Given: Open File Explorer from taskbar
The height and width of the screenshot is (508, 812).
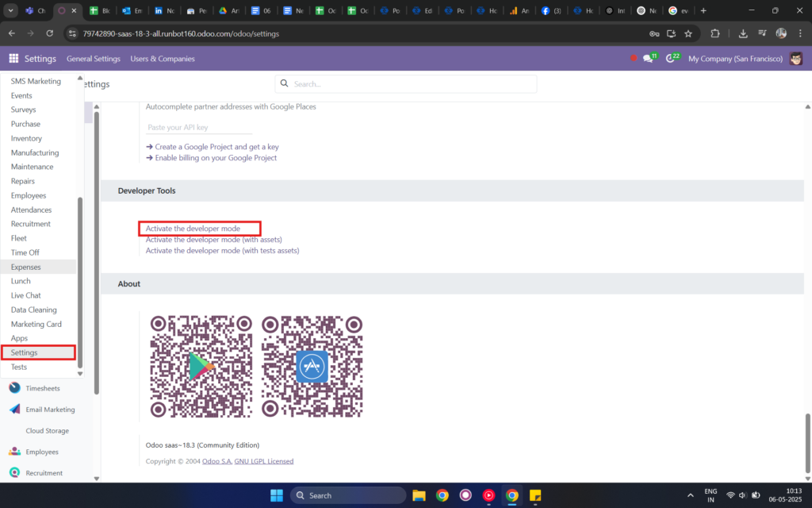Looking at the screenshot, I should point(419,495).
